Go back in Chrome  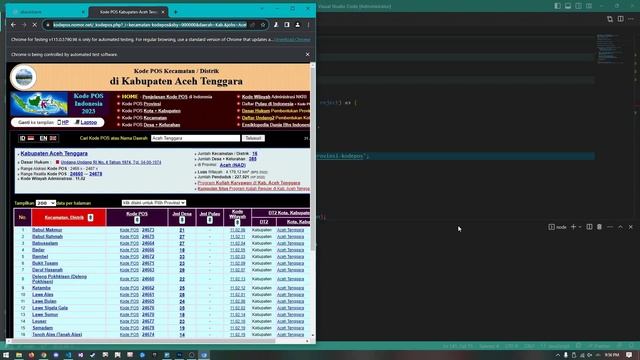point(13,25)
